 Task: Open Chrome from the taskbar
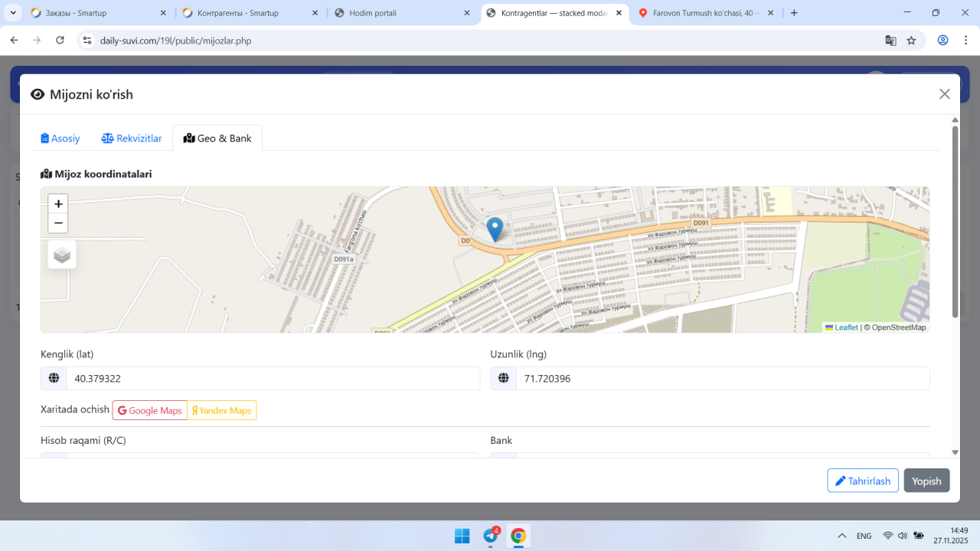(518, 536)
